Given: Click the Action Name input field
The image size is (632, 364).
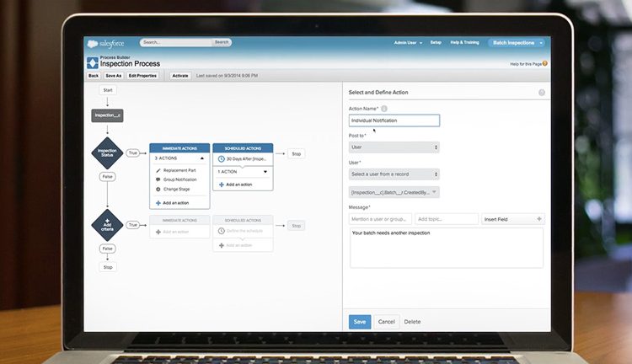Looking at the screenshot, I should click(x=394, y=120).
